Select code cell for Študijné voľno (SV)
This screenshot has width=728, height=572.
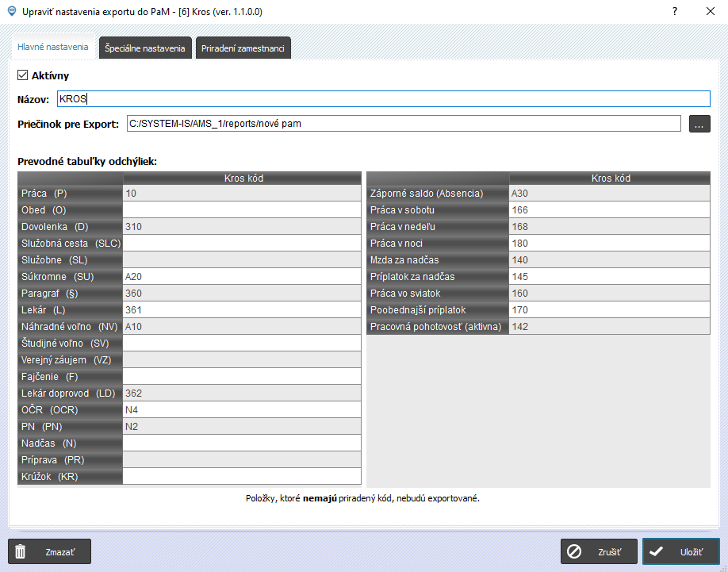pyautogui.click(x=242, y=343)
